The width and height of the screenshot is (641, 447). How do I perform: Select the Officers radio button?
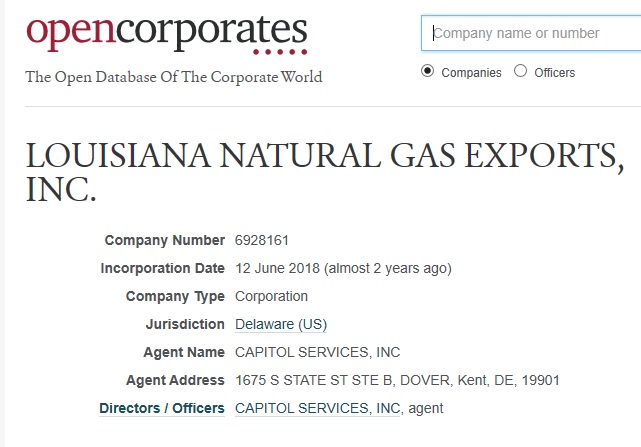point(520,71)
